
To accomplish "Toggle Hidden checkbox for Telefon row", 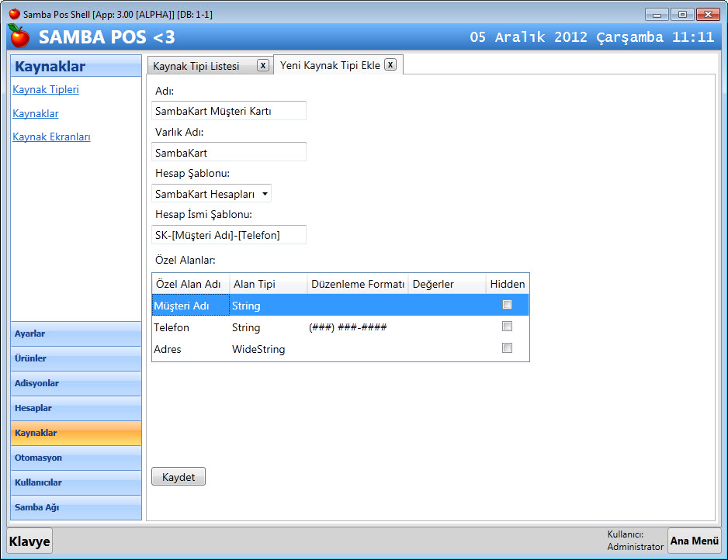I will (x=507, y=327).
